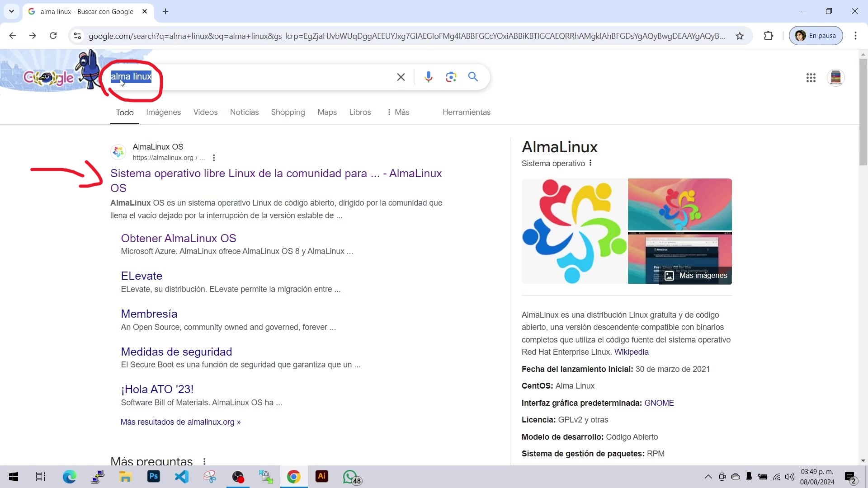Expand the Más search filters menu
Image resolution: width=868 pixels, height=488 pixels.
tap(398, 112)
